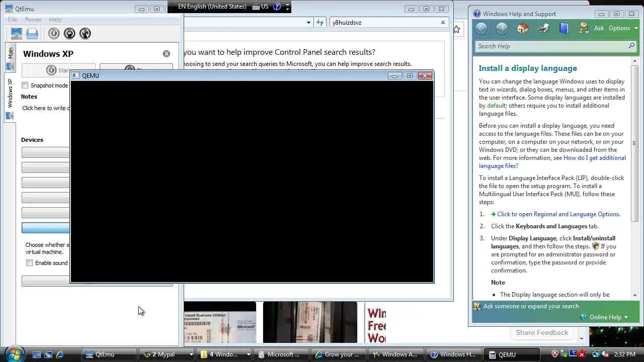Click the new virtual machine icon in QtEmu toolbar

16,33
